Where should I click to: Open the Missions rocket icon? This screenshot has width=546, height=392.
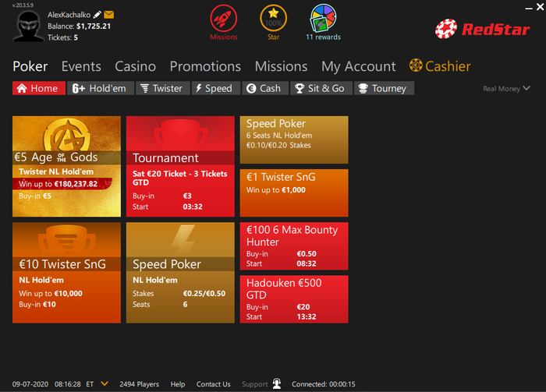click(224, 19)
